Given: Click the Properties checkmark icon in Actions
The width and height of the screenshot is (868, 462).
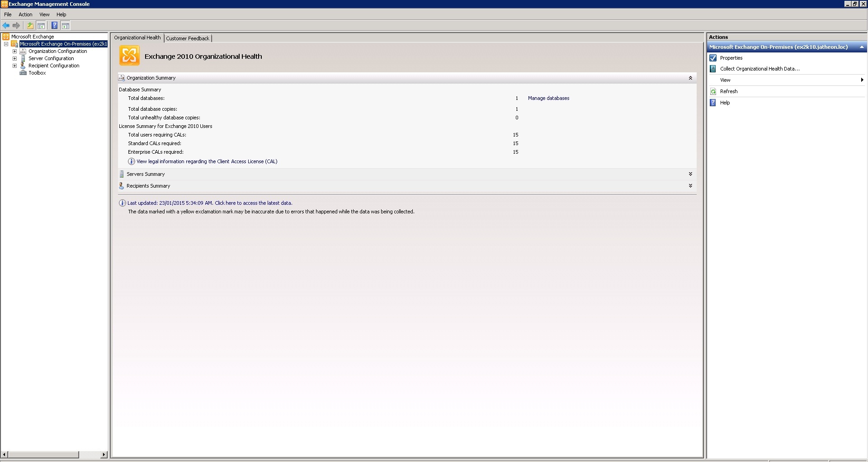Looking at the screenshot, I should (x=713, y=58).
